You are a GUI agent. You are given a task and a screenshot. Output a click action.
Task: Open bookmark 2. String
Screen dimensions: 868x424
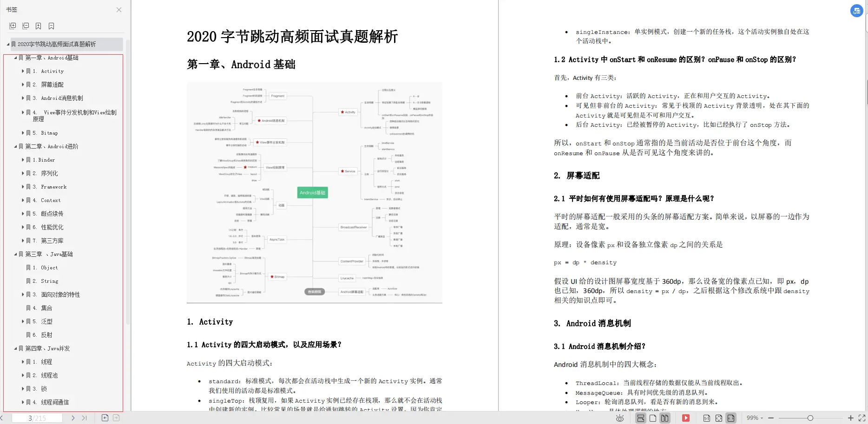[46, 281]
